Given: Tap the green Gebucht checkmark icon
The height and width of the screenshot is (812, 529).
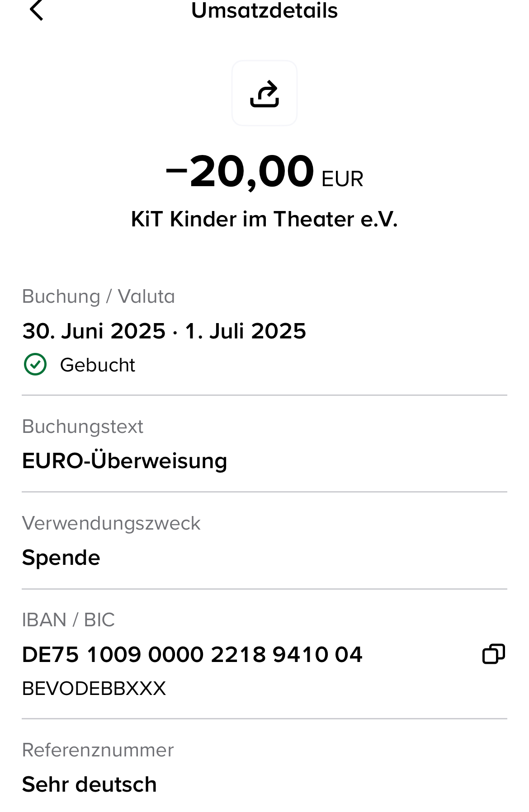Looking at the screenshot, I should coord(35,365).
